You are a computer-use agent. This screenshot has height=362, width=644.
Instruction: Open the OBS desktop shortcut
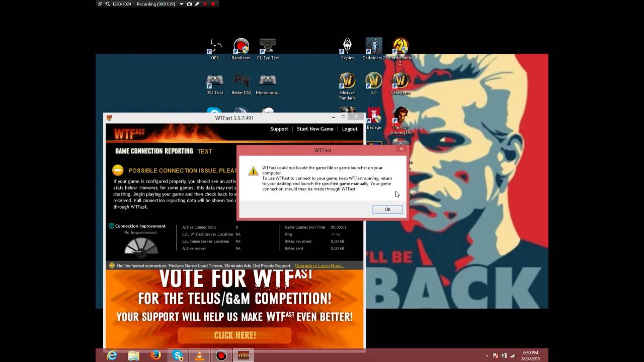(215, 49)
